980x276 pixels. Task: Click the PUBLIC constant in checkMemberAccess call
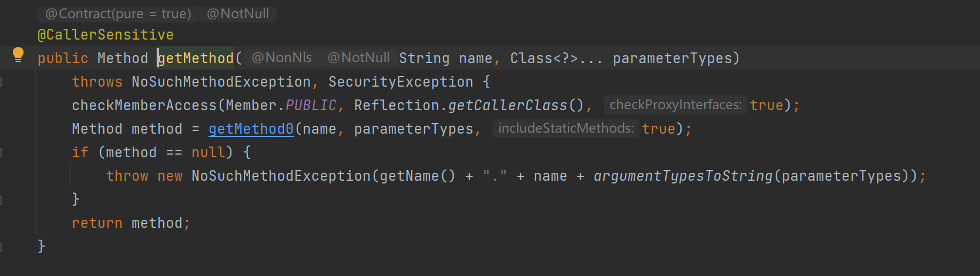tap(311, 105)
